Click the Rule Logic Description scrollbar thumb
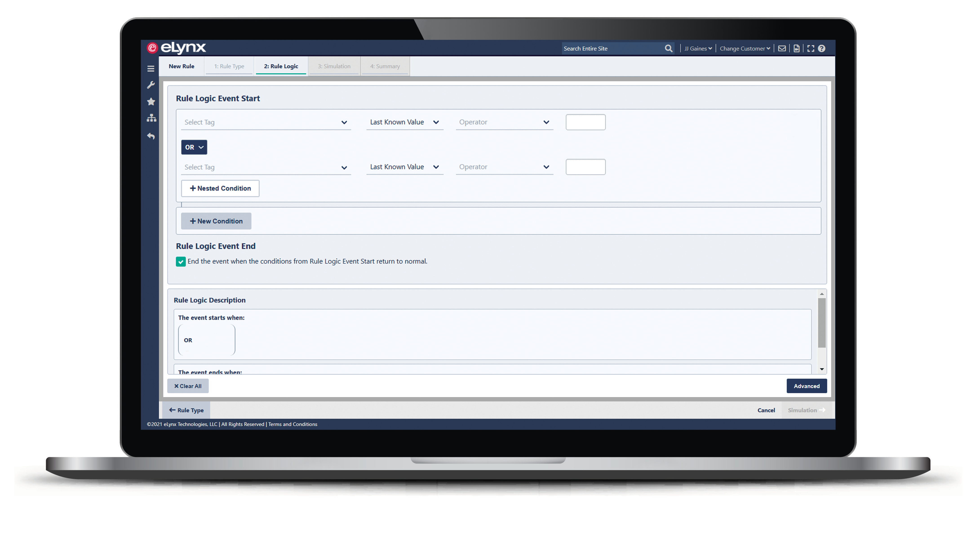Viewport: 980px width, 534px height. pos(822,322)
